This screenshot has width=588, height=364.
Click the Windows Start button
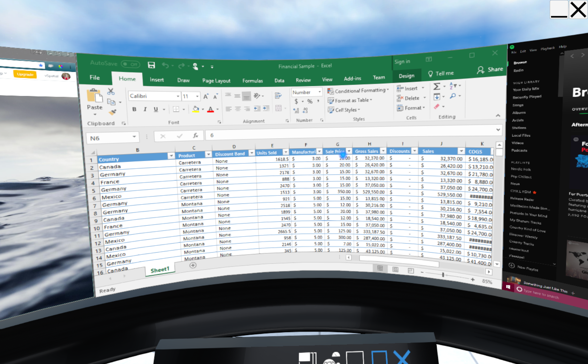pyautogui.click(x=508, y=287)
